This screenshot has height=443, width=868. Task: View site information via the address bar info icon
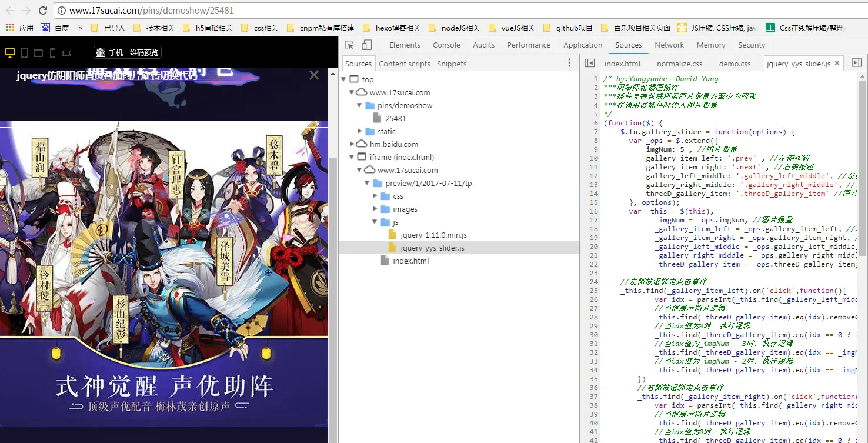click(62, 11)
